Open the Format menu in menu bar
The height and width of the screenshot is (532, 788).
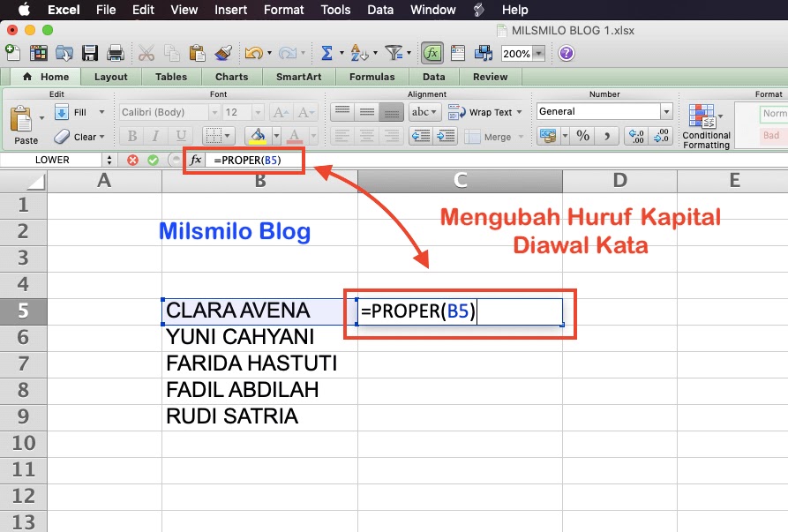tap(283, 10)
